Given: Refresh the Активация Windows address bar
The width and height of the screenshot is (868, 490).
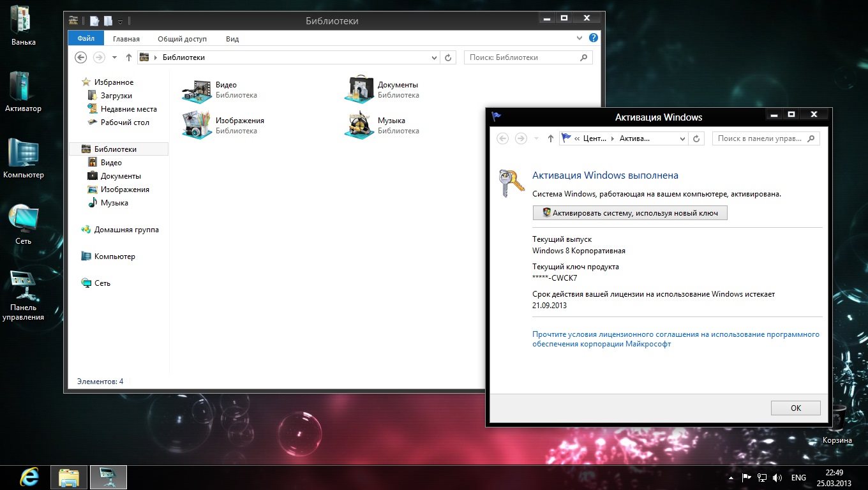Looking at the screenshot, I should 696,138.
